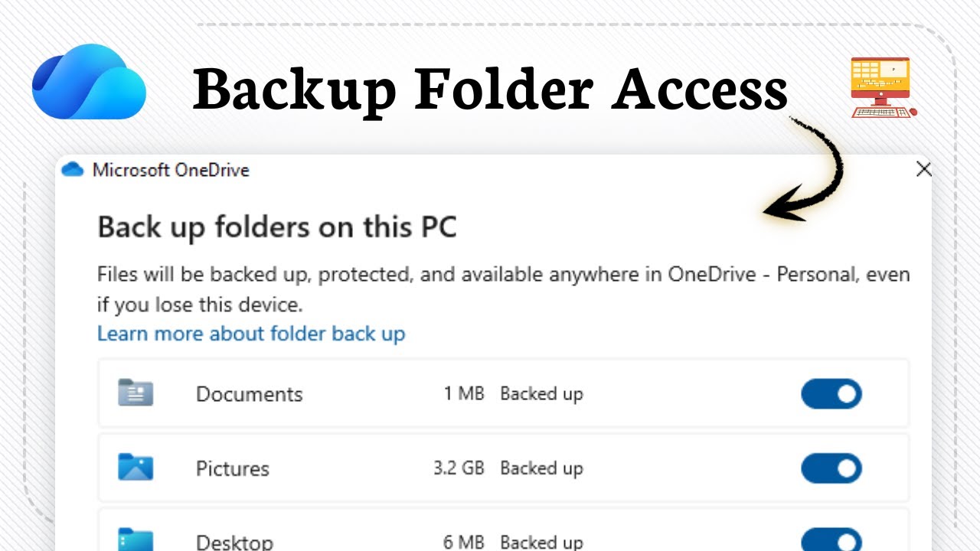Click the small OneDrive icon in title bar
Image resolution: width=980 pixels, height=551 pixels.
click(x=72, y=169)
